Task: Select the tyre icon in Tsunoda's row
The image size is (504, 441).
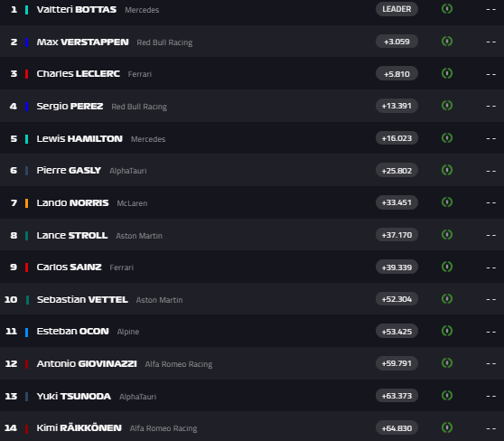Action: tap(447, 395)
